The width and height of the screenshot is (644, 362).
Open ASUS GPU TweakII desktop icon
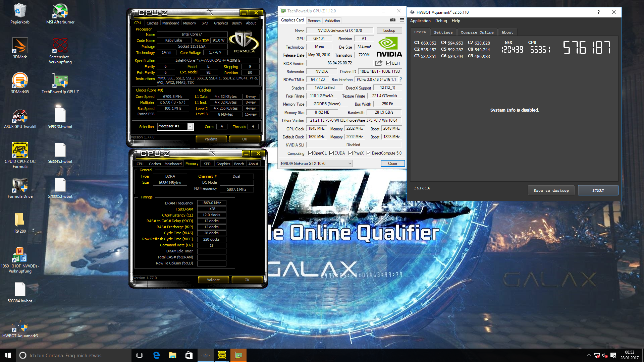pos(20,118)
